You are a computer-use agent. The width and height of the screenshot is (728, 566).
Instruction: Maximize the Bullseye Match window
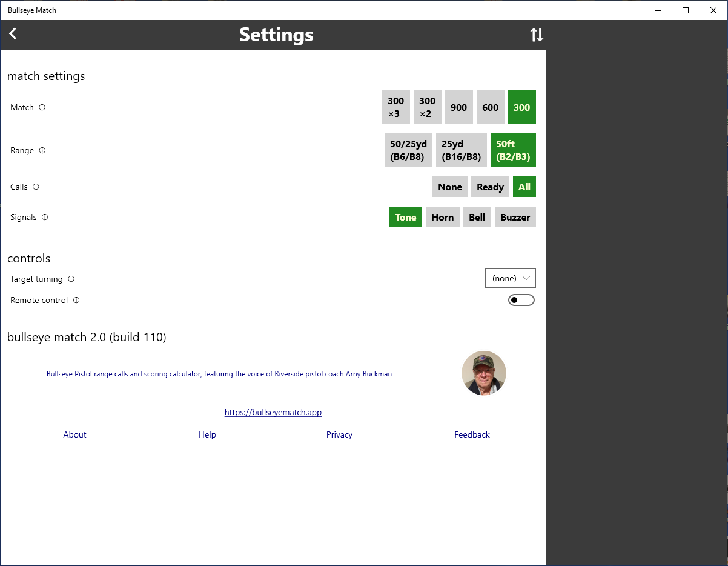tap(686, 10)
